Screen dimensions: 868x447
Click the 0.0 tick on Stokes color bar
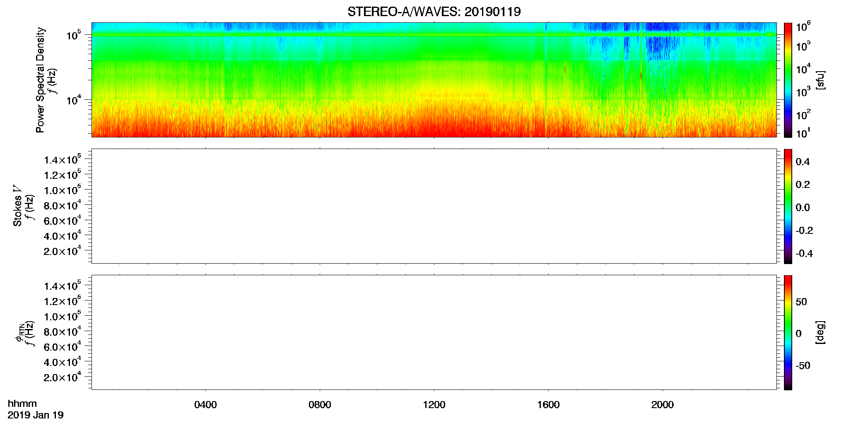803,208
